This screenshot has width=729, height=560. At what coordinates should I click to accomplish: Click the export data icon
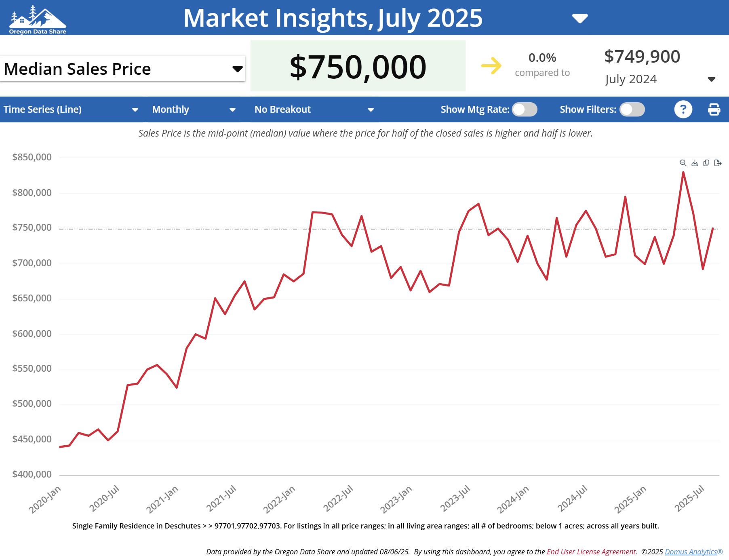point(718,163)
